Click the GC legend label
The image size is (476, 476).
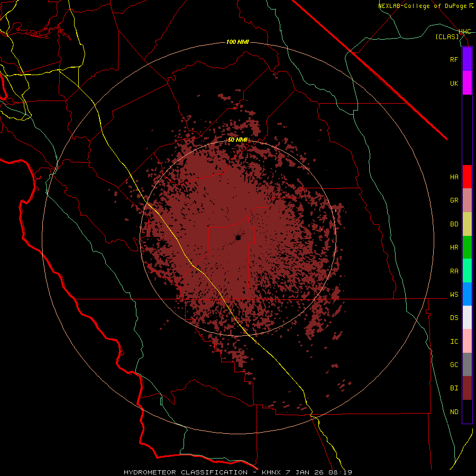[x=454, y=365]
